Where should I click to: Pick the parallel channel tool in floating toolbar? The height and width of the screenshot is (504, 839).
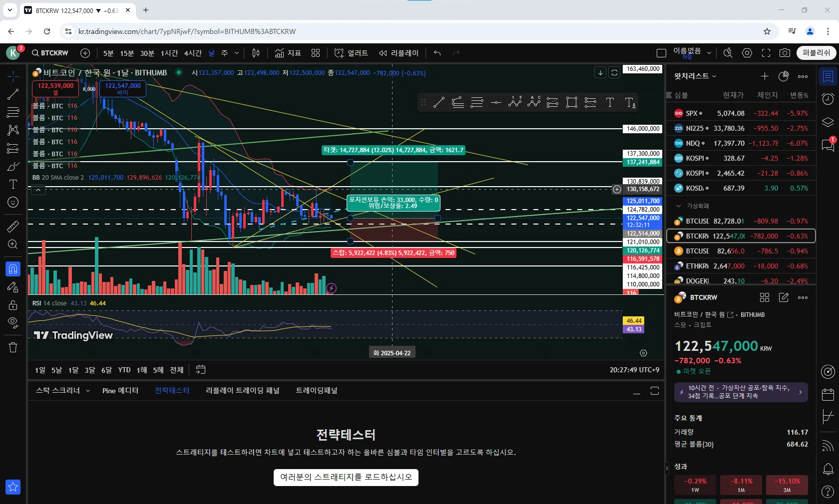[458, 103]
